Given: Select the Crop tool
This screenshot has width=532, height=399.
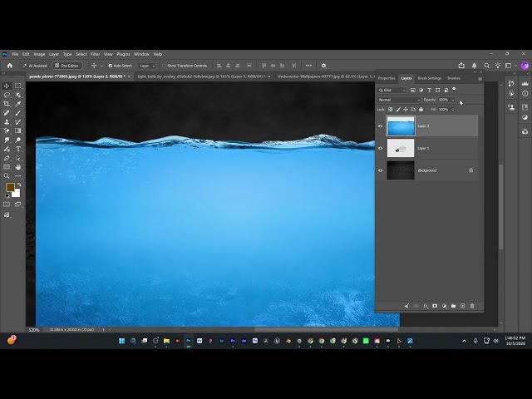Looking at the screenshot, I should (x=7, y=104).
